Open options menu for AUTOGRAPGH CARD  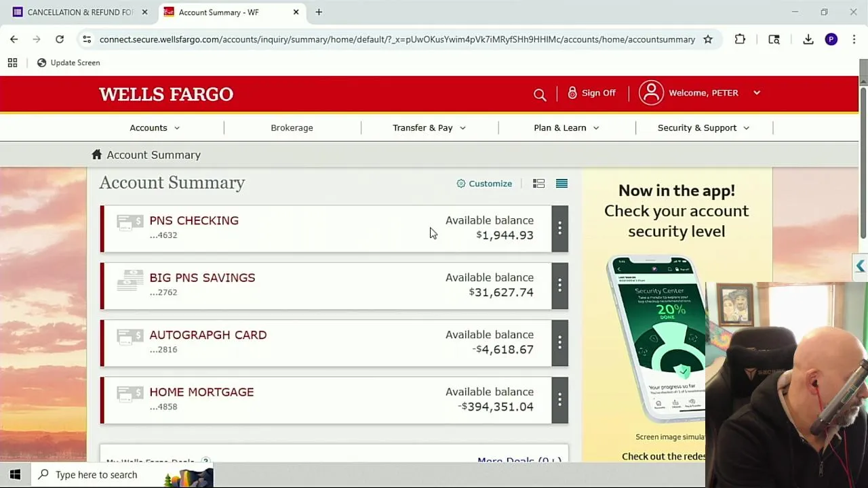560,343
